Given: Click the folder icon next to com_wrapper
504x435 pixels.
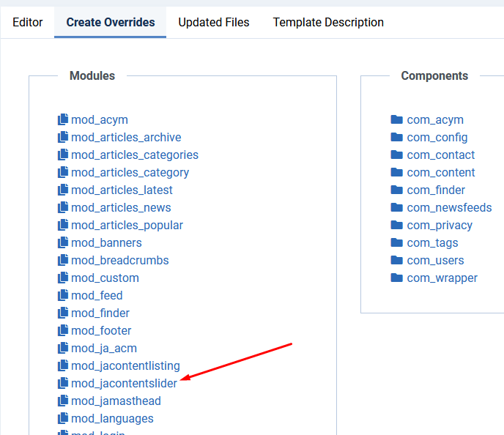Looking at the screenshot, I should pos(397,278).
